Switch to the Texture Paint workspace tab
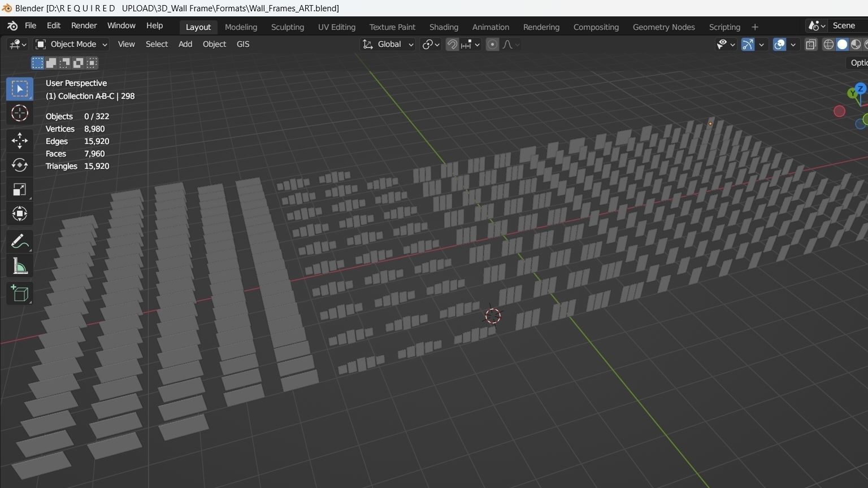 (392, 27)
